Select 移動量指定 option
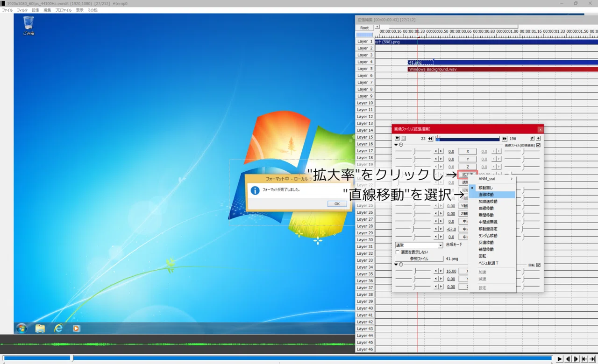Screen dimensions: 598x364 point(492,229)
